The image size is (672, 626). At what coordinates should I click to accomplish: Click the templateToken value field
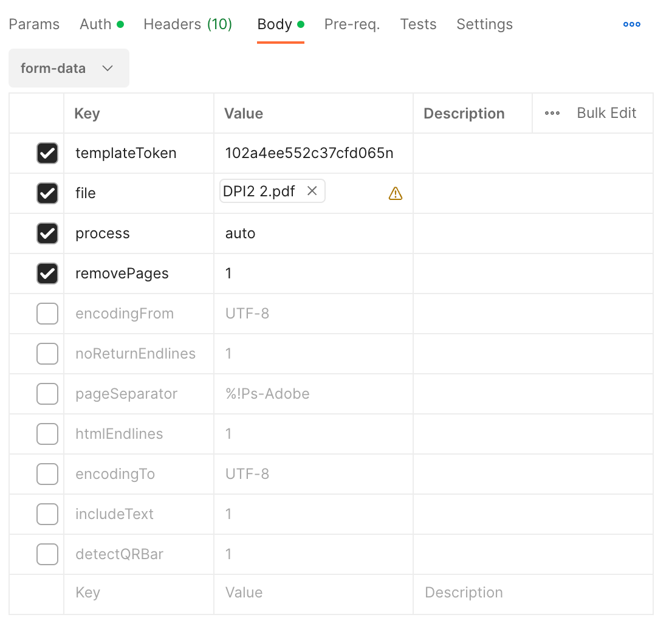(314, 153)
